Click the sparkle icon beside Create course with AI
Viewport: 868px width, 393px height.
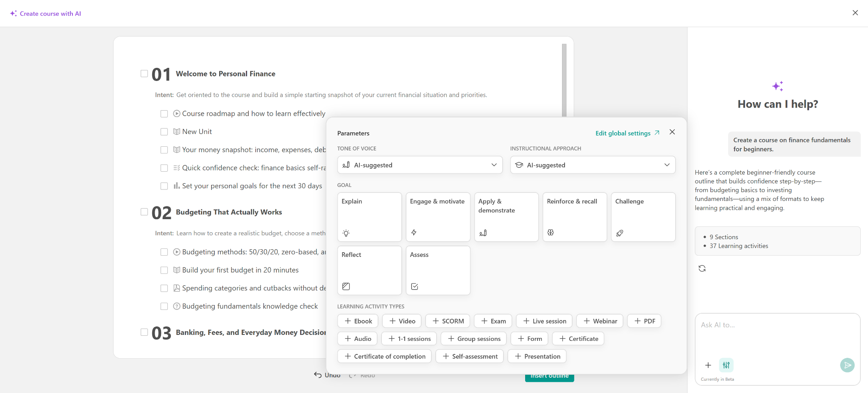point(14,14)
